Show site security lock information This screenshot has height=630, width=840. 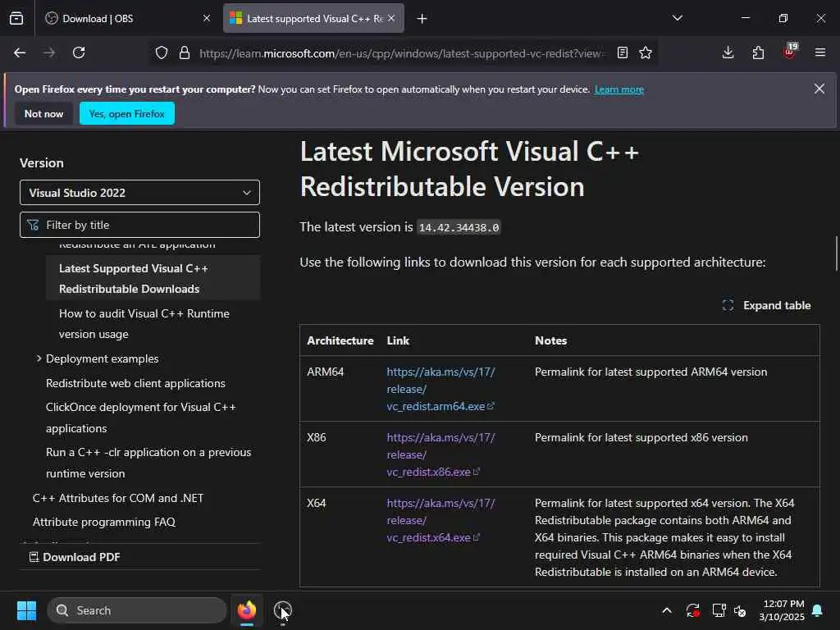pyautogui.click(x=185, y=53)
